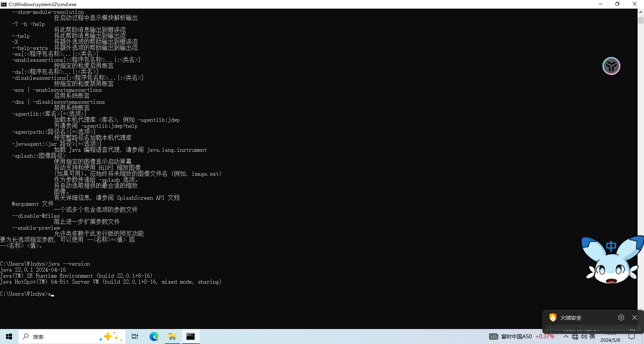Open settings gear in 火绒安全 popup

[621, 317]
